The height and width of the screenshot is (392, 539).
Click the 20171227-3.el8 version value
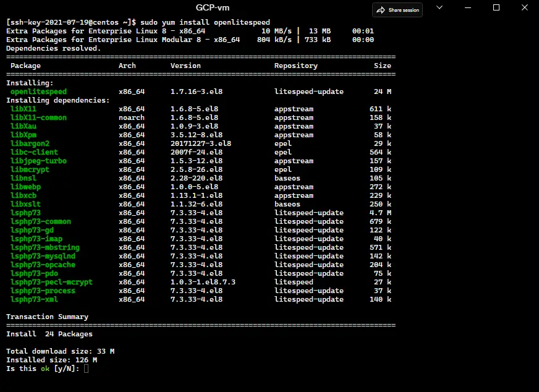pyautogui.click(x=201, y=143)
